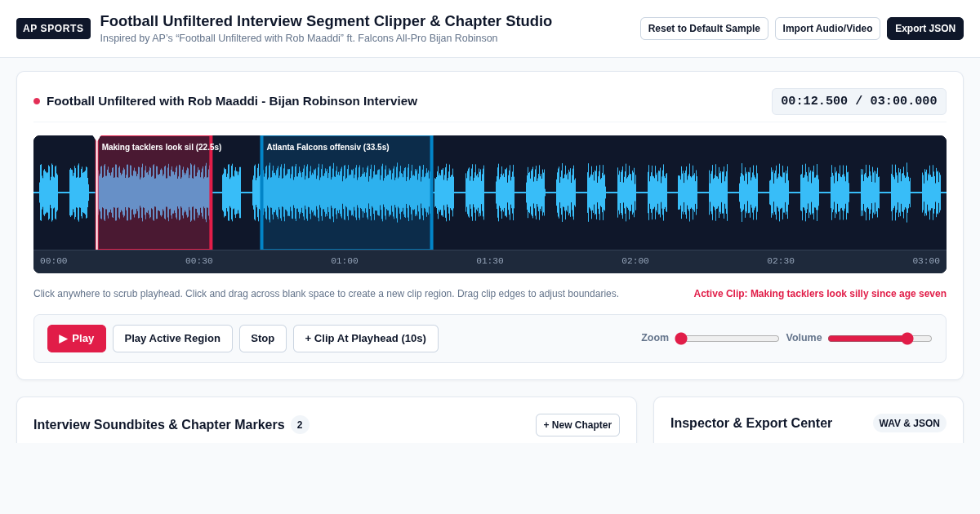980x514 pixels.
Task: Click the right edge handle of the blue clip
Action: pyautogui.click(x=431, y=193)
